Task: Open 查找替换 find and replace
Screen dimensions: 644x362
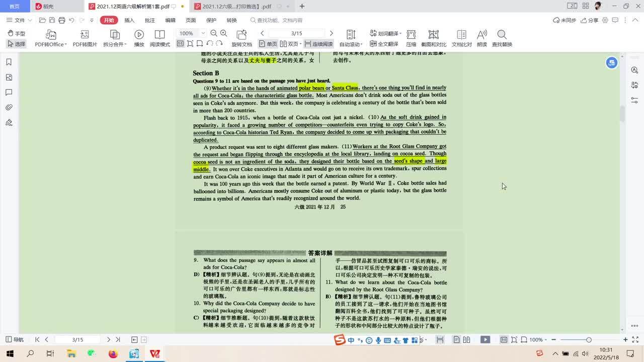Action: [x=502, y=35]
